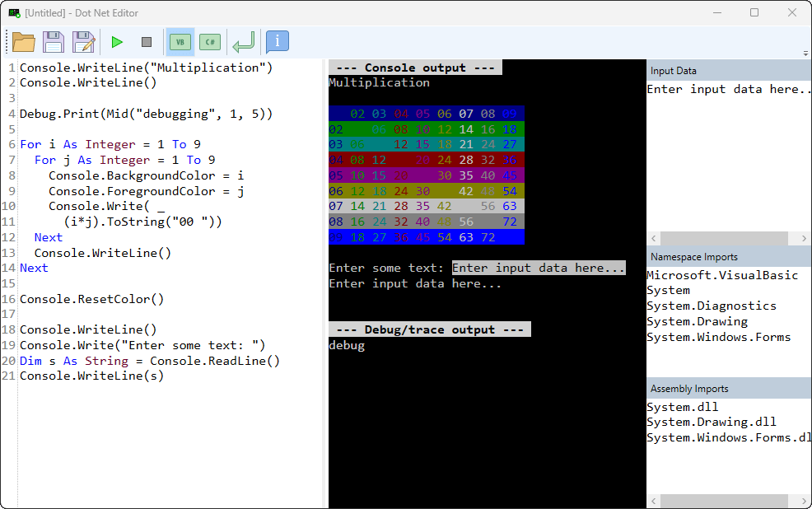Maximize the Dot Net Editor window

tap(754, 13)
